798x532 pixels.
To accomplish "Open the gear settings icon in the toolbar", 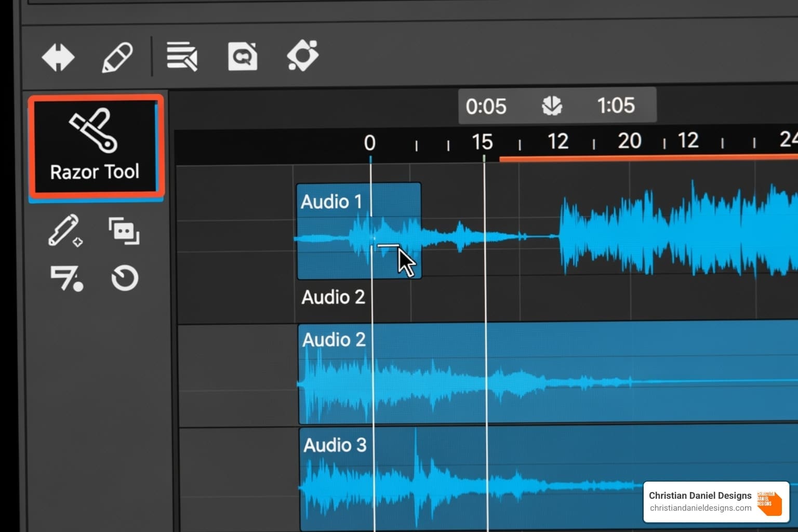I will [303, 56].
